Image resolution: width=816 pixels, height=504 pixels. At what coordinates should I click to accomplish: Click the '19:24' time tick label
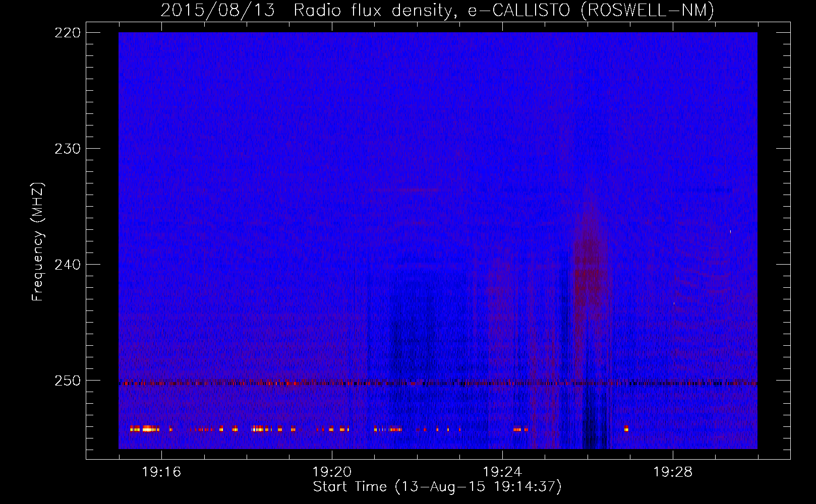click(x=502, y=472)
